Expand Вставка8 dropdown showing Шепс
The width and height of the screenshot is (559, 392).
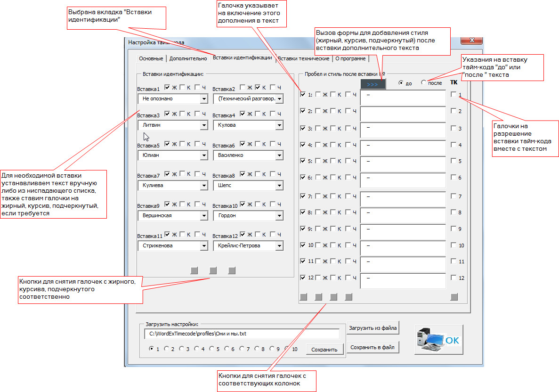point(280,186)
